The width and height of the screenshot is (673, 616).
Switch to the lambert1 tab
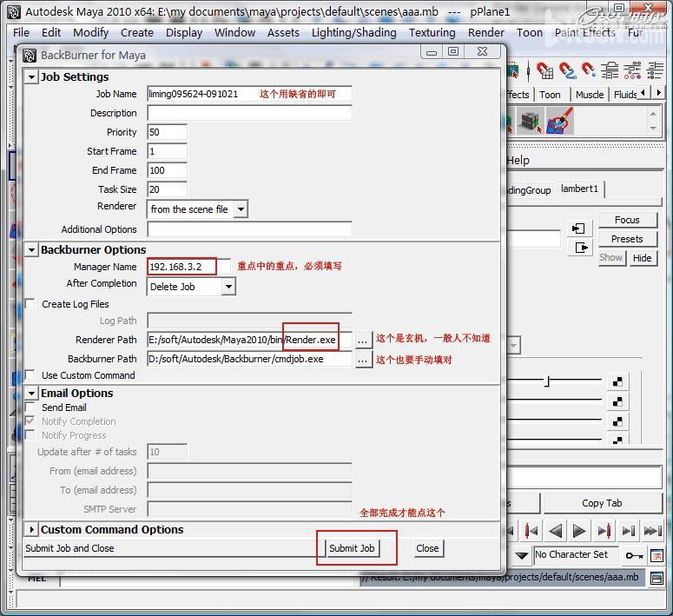pos(579,189)
